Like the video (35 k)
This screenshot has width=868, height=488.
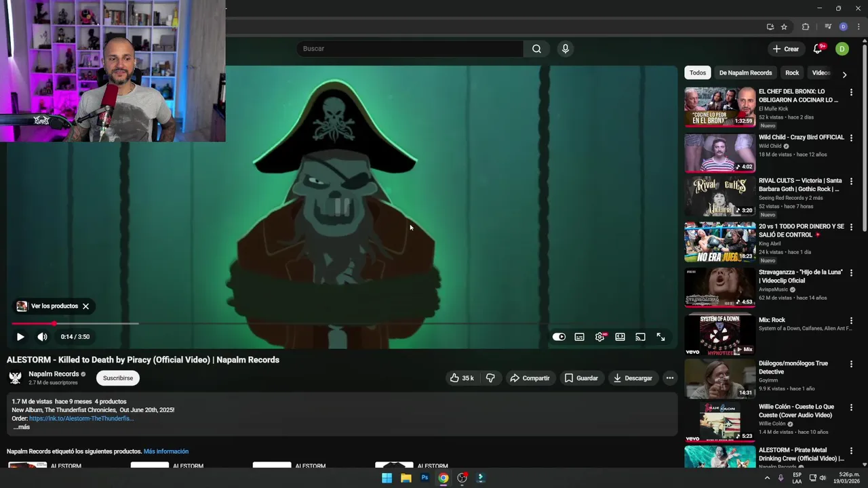click(x=461, y=378)
